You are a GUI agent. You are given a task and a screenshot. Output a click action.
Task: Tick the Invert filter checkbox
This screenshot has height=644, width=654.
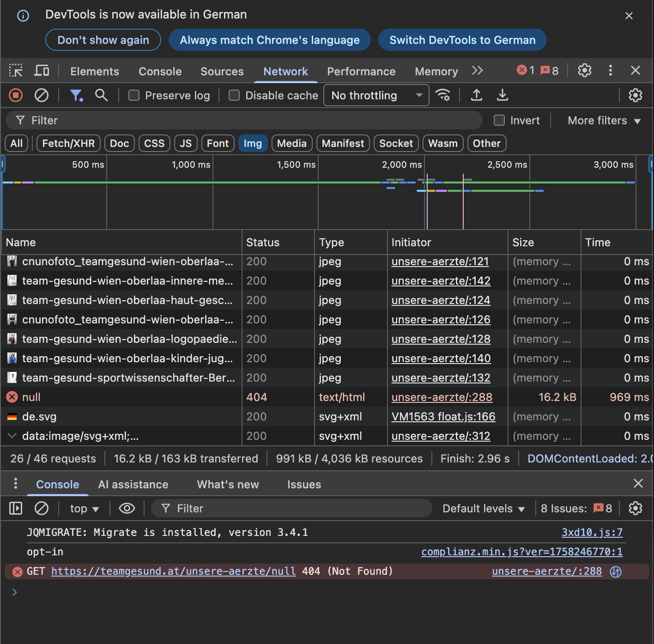point(499,121)
